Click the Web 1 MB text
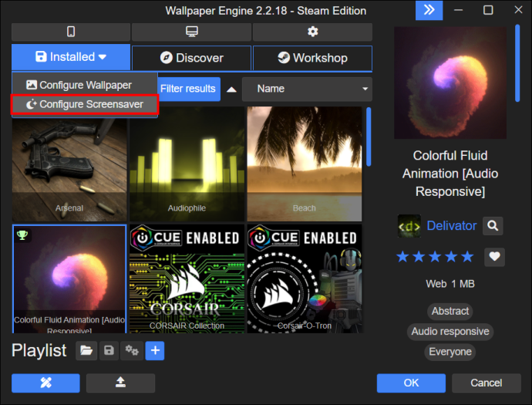532x405 pixels. pyautogui.click(x=450, y=284)
